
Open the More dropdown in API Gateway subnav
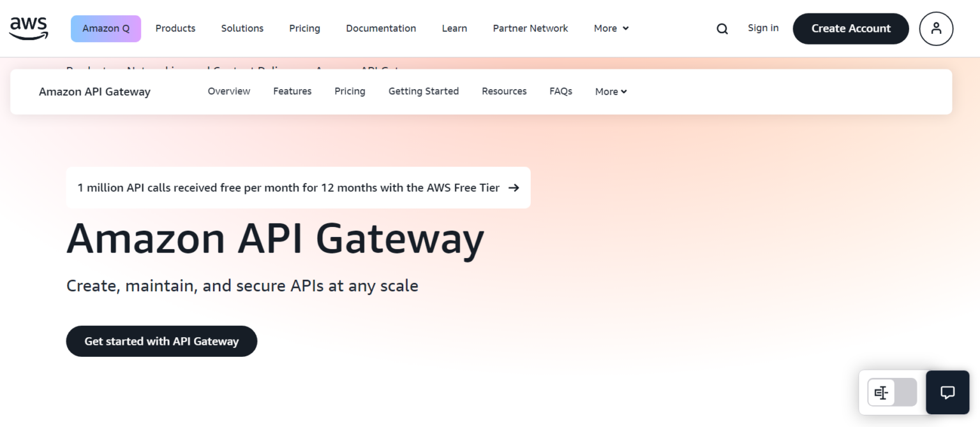[610, 91]
